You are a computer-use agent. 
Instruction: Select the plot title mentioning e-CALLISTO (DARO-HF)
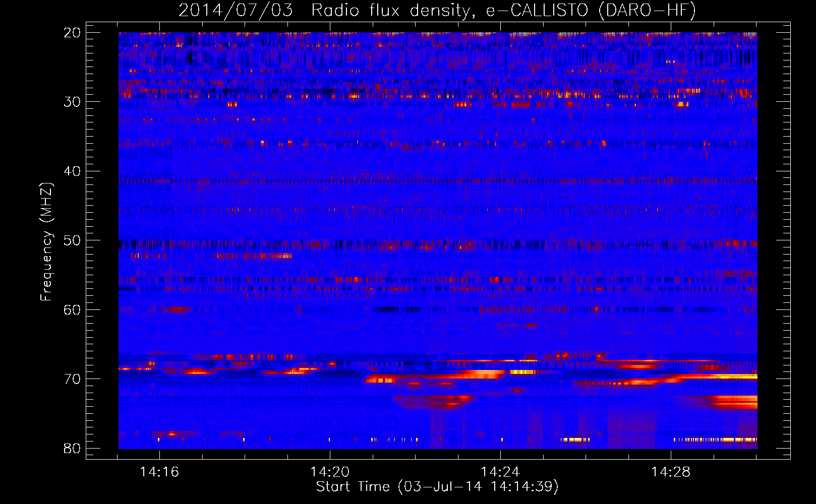(437, 10)
